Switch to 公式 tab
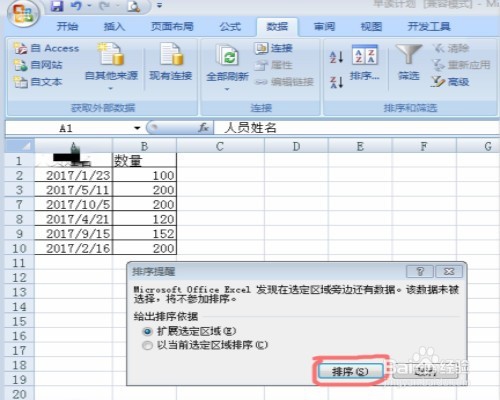The image size is (500, 400). click(230, 26)
